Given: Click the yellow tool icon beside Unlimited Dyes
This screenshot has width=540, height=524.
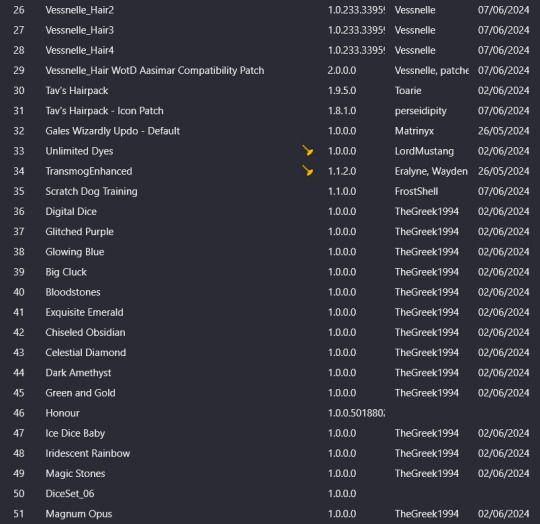Looking at the screenshot, I should (x=308, y=150).
